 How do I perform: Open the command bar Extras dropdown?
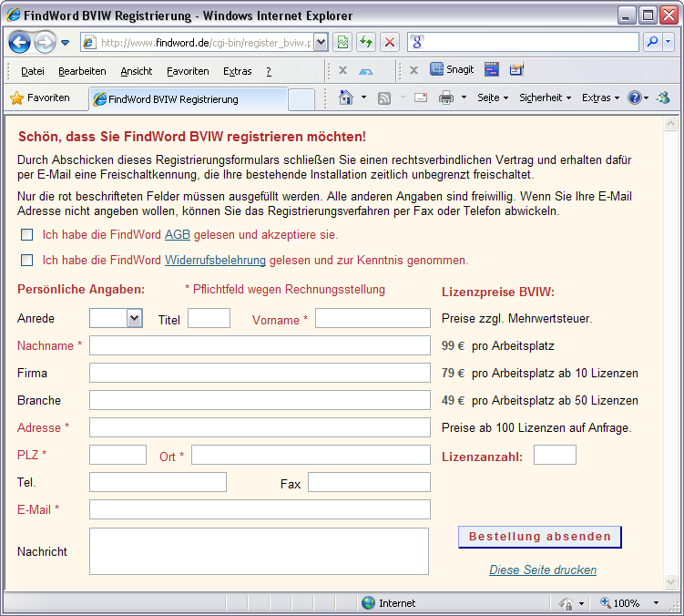[600, 98]
